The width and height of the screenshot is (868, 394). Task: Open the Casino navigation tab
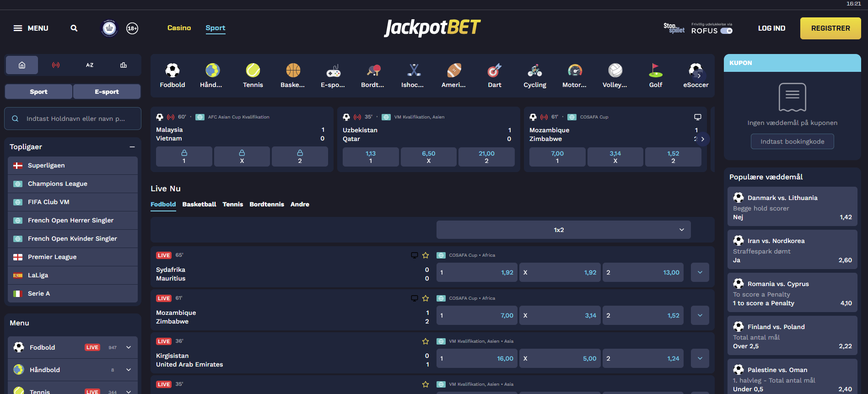179,28
